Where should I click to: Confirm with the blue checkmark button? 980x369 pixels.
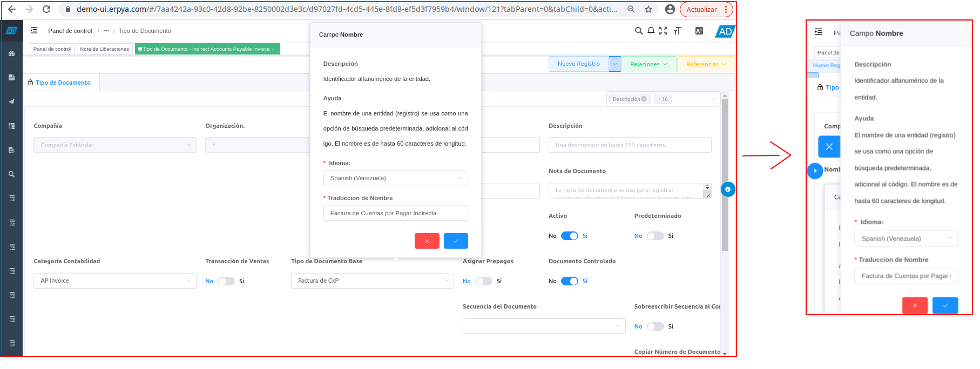456,241
